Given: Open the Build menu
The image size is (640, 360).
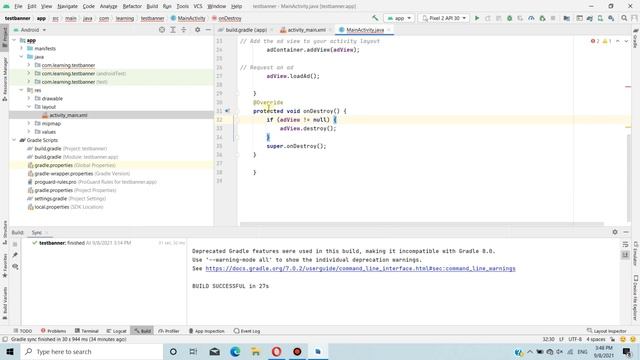Looking at the screenshot, I should [152, 6].
